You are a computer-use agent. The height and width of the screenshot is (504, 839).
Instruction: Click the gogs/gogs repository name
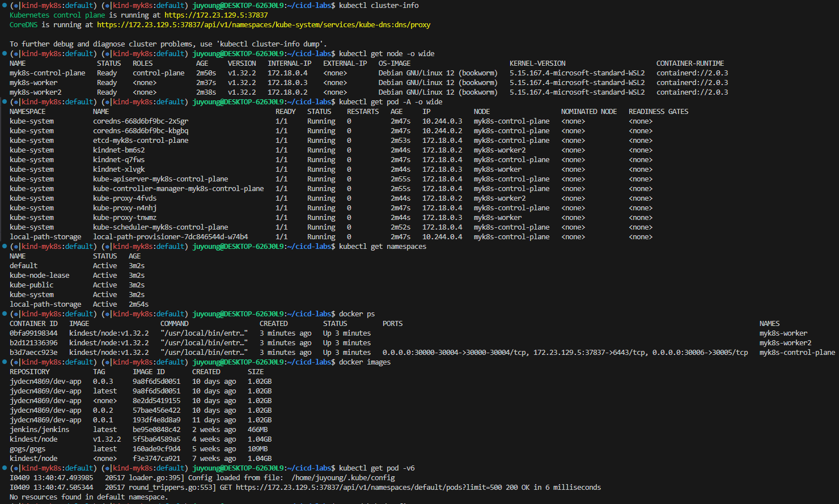click(x=27, y=449)
